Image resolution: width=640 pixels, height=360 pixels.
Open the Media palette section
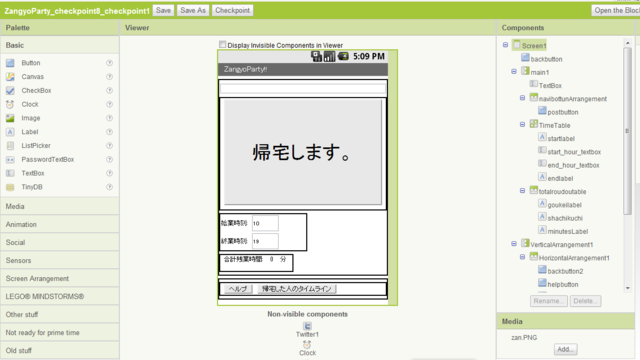60,206
